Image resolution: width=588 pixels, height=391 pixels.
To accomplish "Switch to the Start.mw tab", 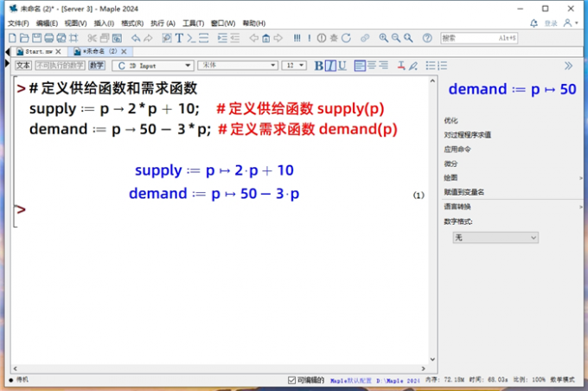I will (39, 52).
